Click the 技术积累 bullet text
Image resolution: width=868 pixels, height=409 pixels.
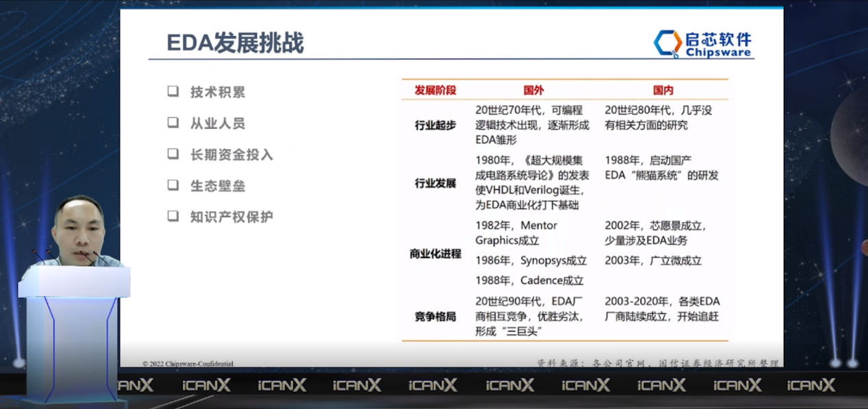click(x=218, y=92)
